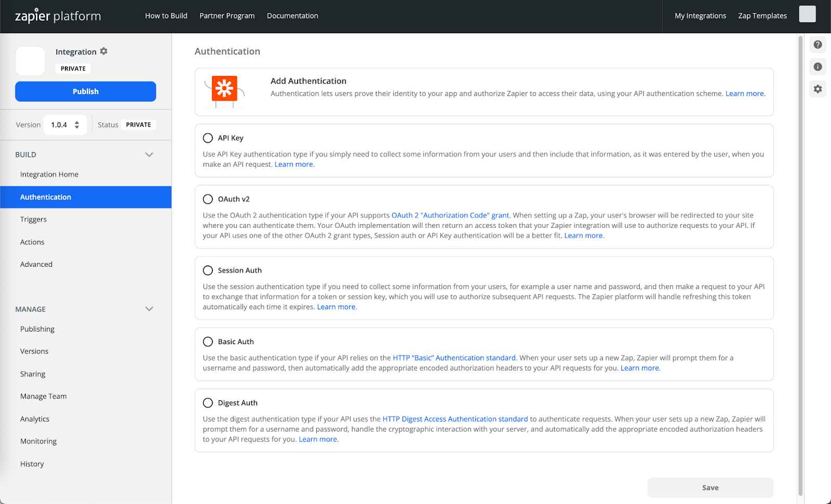Screen dimensions: 831x504
Task: Click the blue Publish button
Action: coord(86,91)
